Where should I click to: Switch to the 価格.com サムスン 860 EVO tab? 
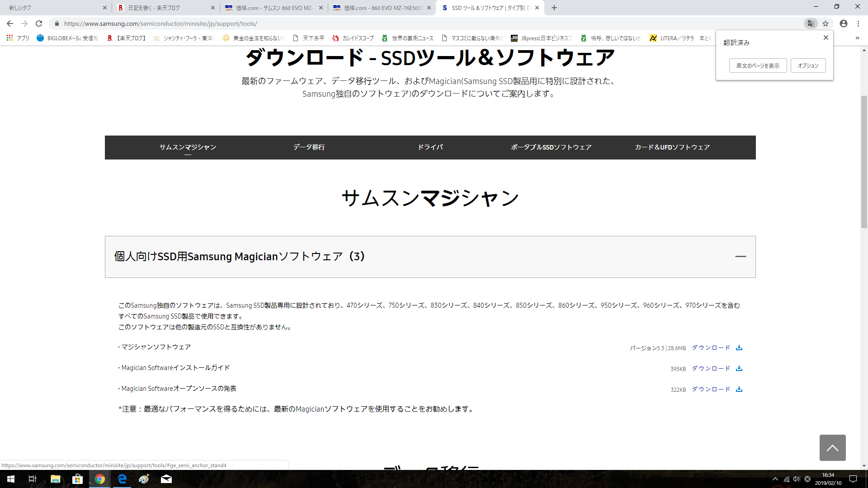(274, 8)
